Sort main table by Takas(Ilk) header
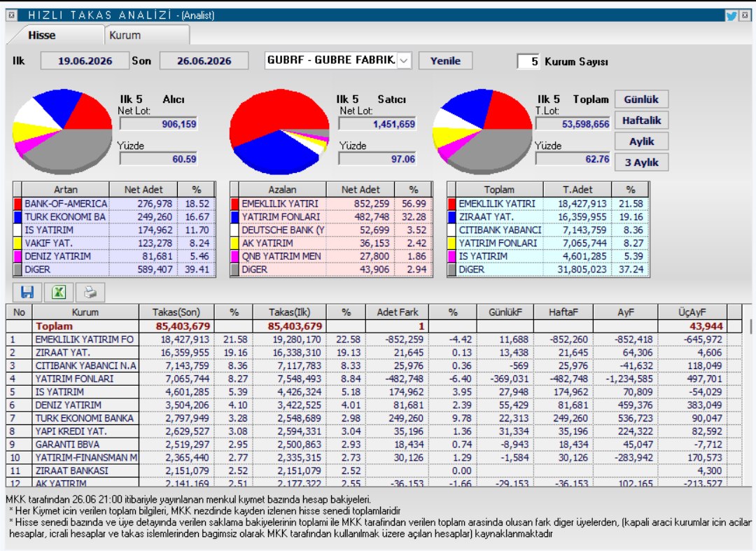 pos(289,312)
